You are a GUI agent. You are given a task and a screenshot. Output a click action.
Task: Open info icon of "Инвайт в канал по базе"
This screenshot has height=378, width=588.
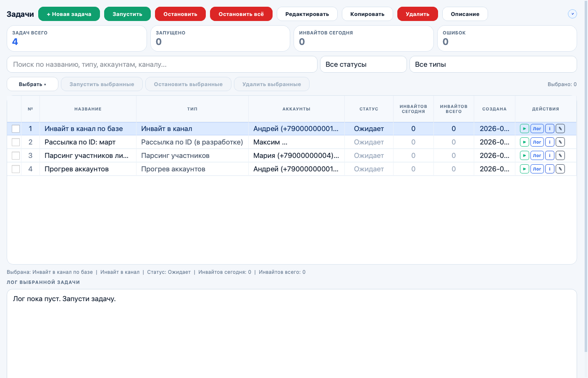(550, 129)
